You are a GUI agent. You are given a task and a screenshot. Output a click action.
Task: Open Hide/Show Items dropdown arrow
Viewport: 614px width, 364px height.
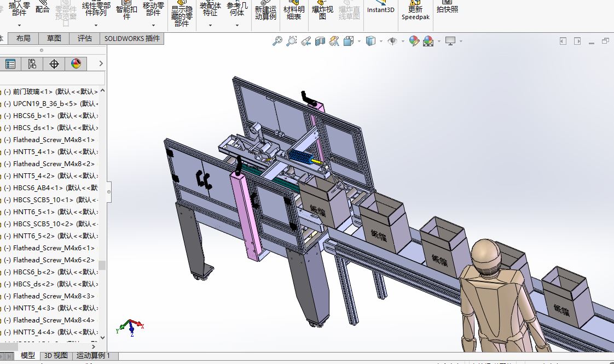point(403,41)
